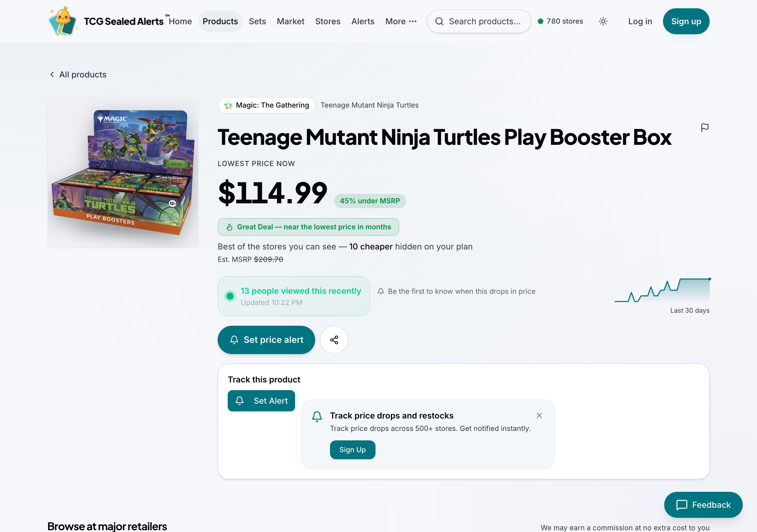The height and width of the screenshot is (532, 757).
Task: Click Set Alert in Track this product
Action: [x=261, y=401]
